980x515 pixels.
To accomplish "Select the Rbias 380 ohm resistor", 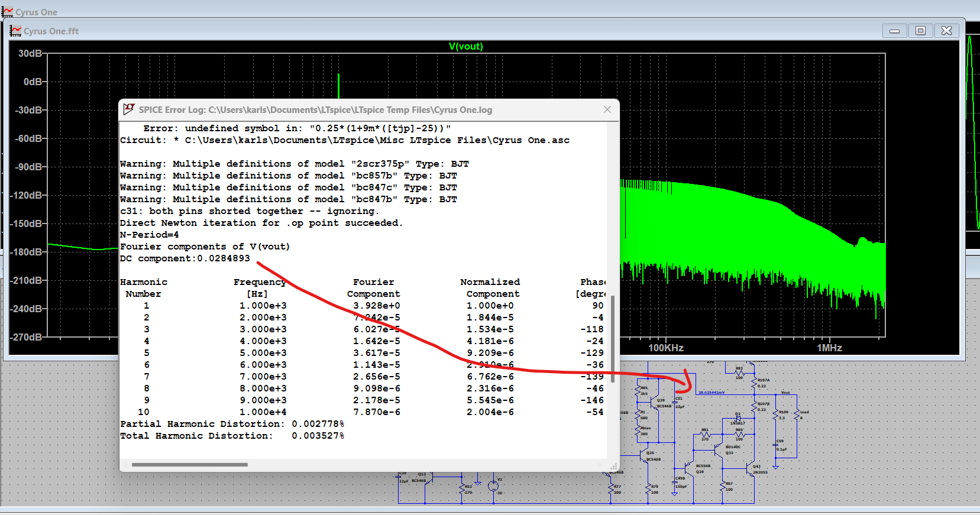I will (638, 430).
